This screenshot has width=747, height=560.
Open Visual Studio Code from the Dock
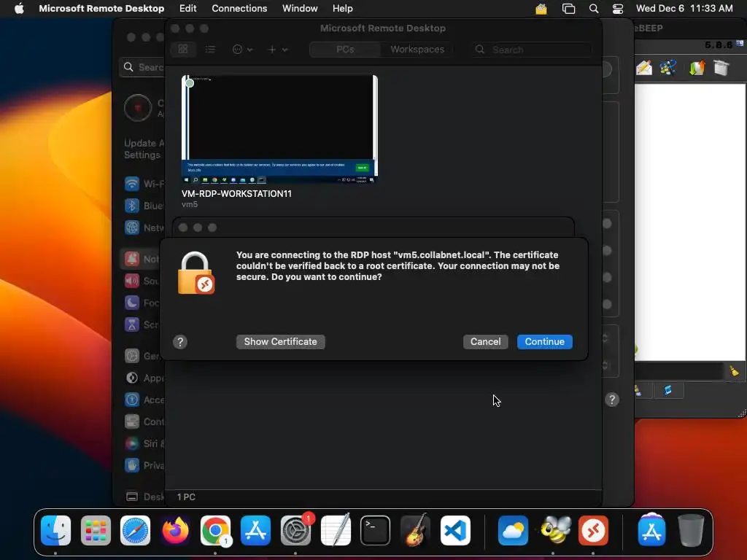click(x=455, y=530)
